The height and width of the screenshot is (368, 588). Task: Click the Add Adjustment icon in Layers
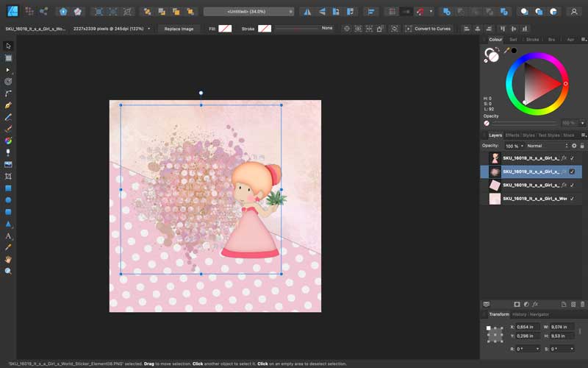coord(526,304)
